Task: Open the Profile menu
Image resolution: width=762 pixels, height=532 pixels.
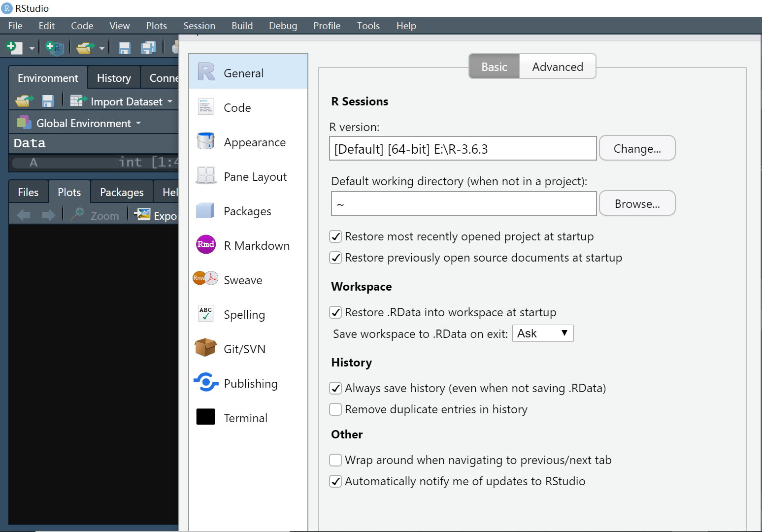Action: [327, 26]
